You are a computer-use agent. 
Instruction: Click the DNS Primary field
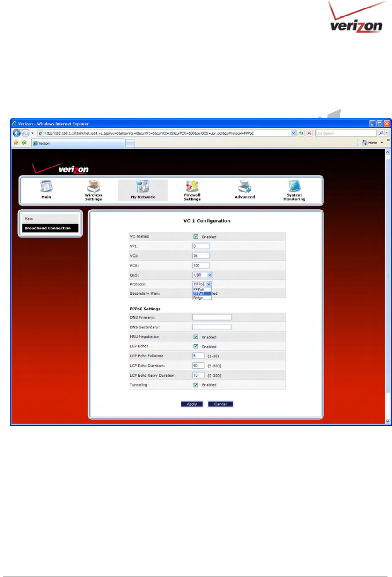(x=212, y=317)
